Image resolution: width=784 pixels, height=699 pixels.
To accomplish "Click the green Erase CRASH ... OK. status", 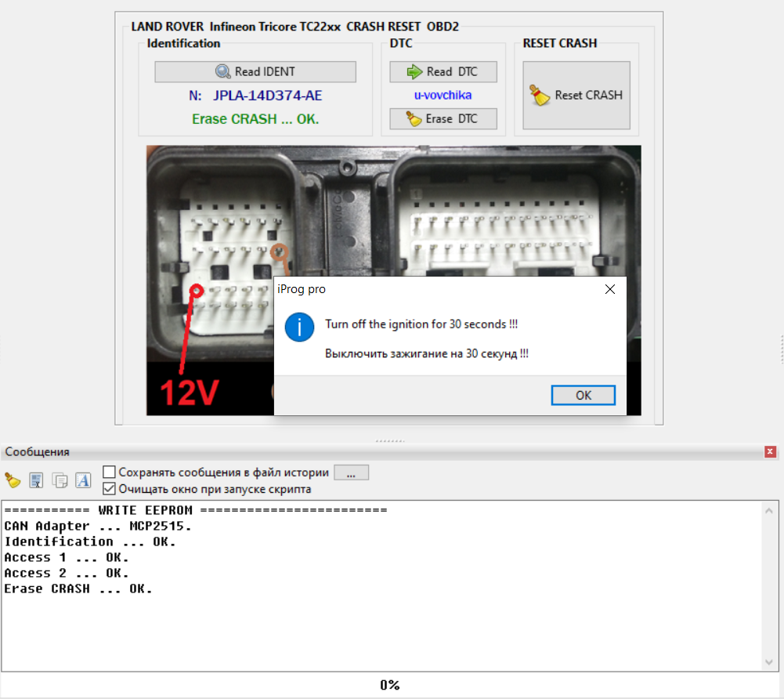I will point(255,119).
